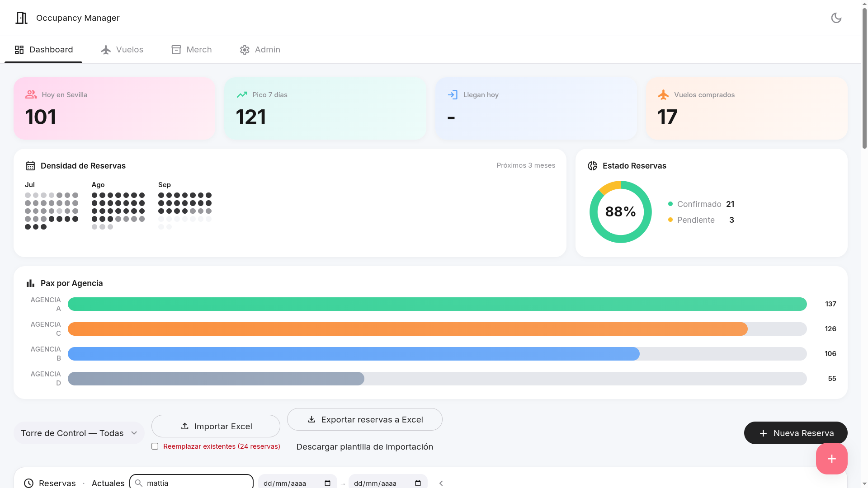
Task: Click the Pendiente count 3
Action: [x=731, y=220]
